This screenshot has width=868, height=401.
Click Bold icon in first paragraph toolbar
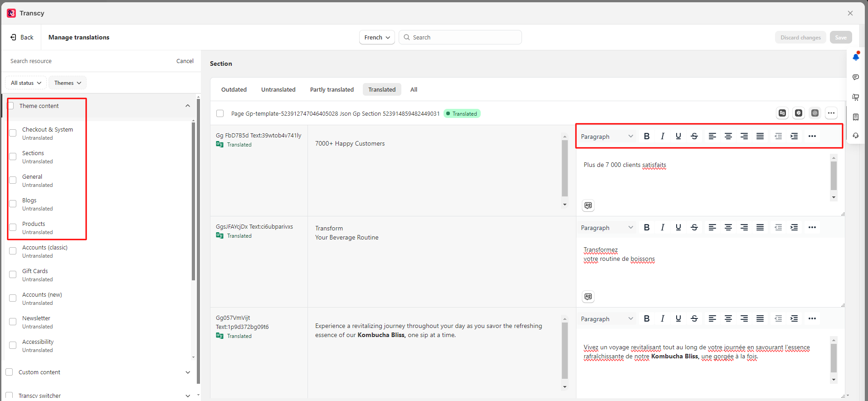pyautogui.click(x=647, y=136)
